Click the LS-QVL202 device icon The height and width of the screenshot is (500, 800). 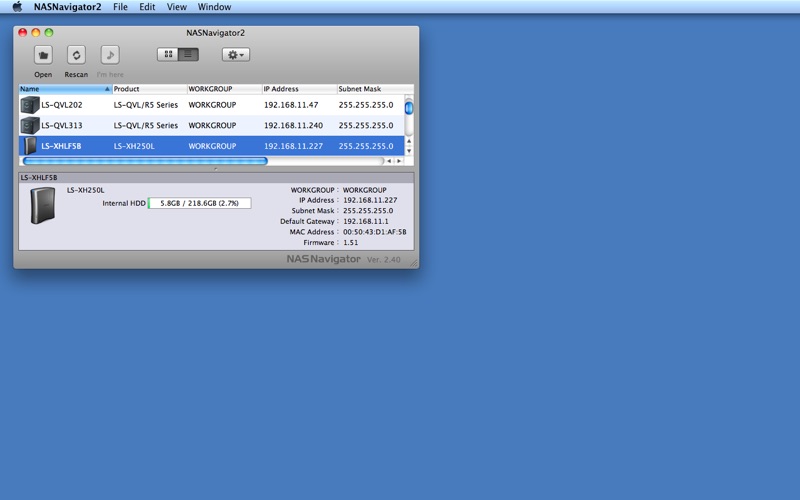[x=30, y=105]
